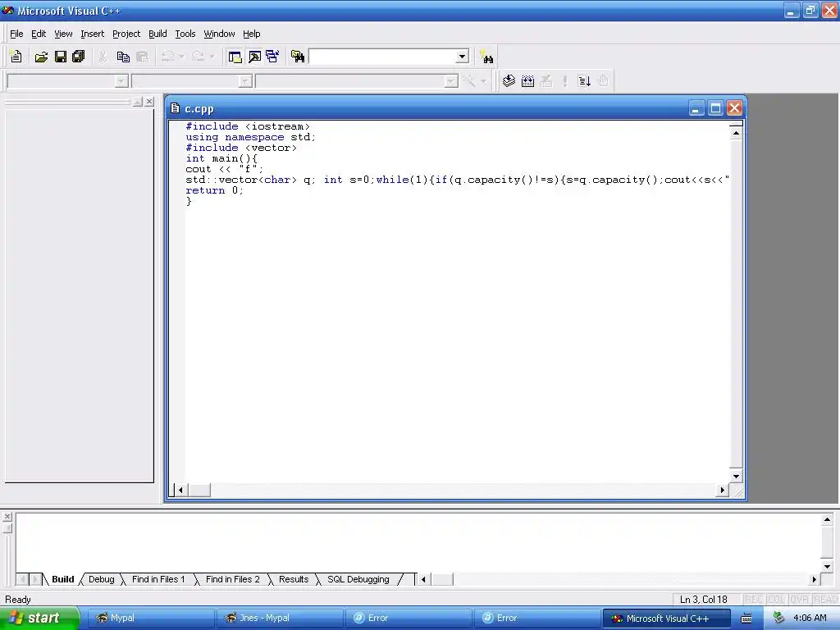840x630 pixels.
Task: Expand the WizardBar members combo box
Action: pyautogui.click(x=451, y=81)
